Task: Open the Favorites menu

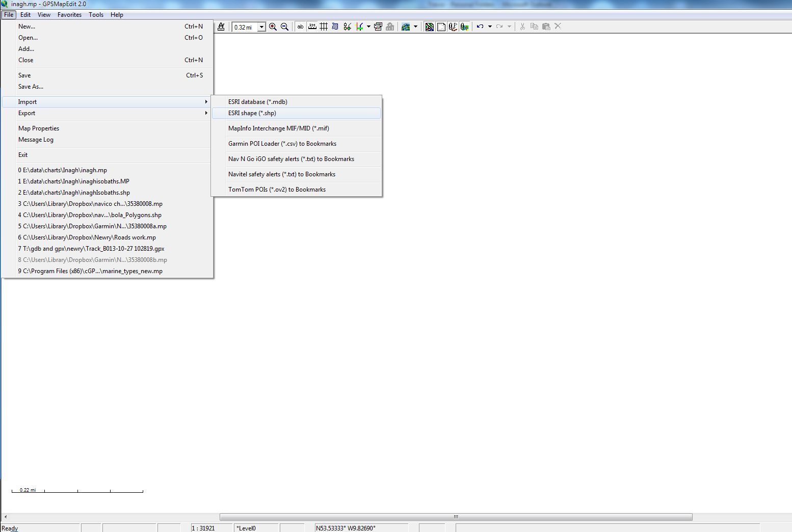Action: (69, 15)
